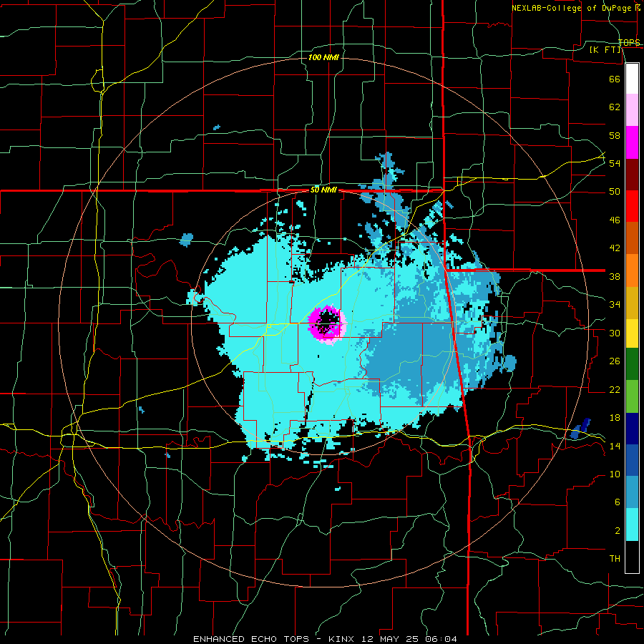Click the dark orange swatch between 42 and 46
Screen dimensions: 644x644
click(632, 238)
